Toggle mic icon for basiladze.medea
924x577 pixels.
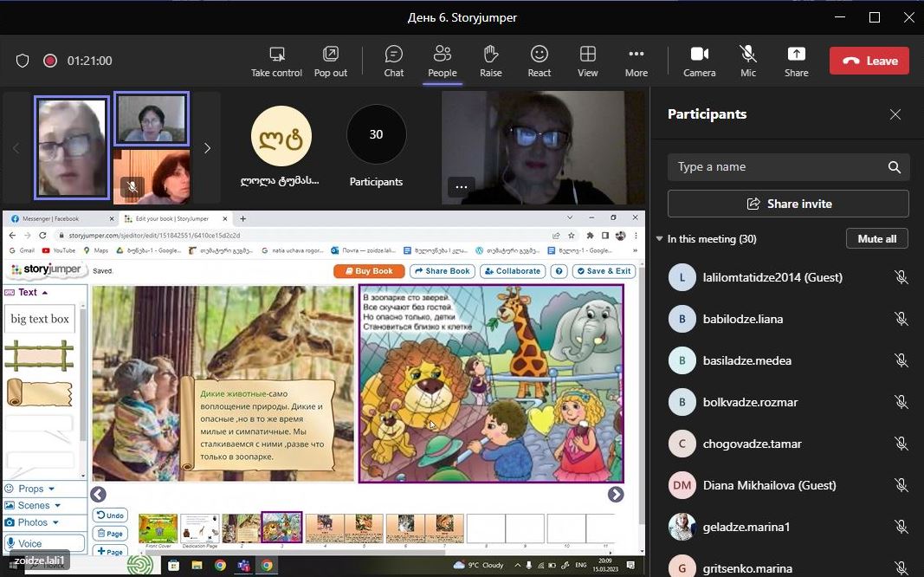click(x=901, y=360)
